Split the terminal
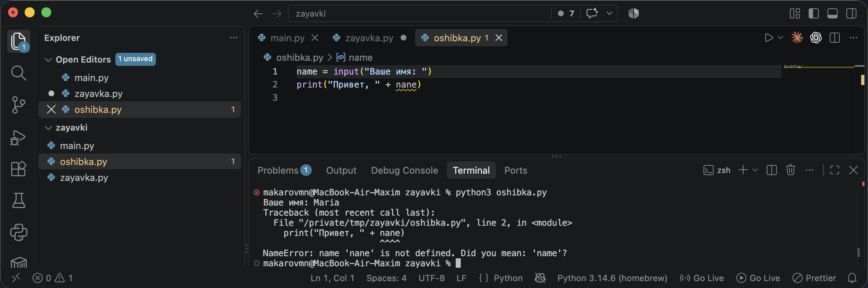The image size is (868, 288). click(x=772, y=170)
